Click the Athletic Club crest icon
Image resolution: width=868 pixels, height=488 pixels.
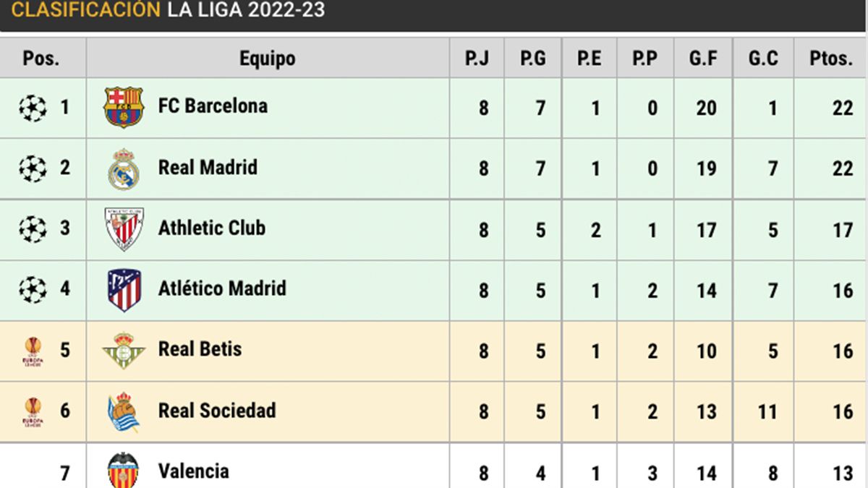[124, 228]
